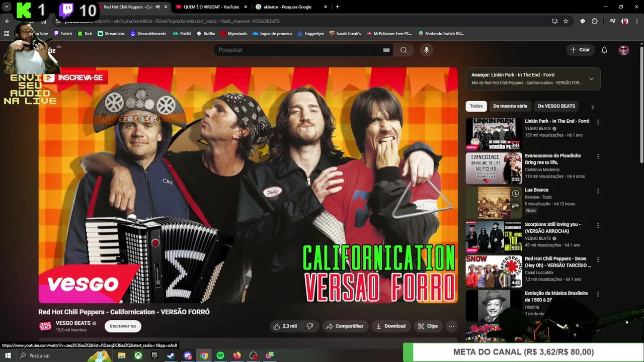Select the Da mesma série filter chip

[x=510, y=106]
